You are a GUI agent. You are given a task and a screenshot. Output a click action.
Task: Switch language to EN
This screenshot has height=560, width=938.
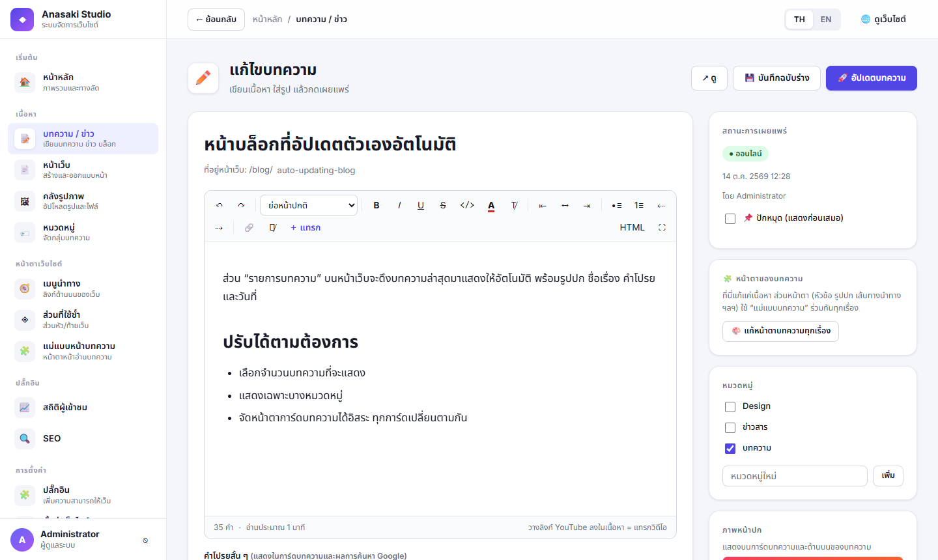[826, 20]
